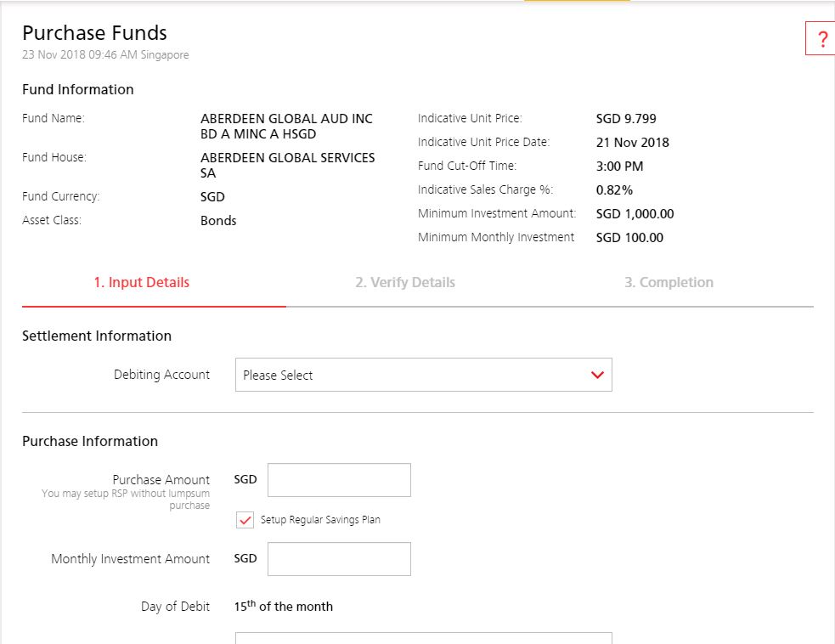The image size is (835, 644).
Task: Click the Asset Class value Bonds
Action: [218, 221]
